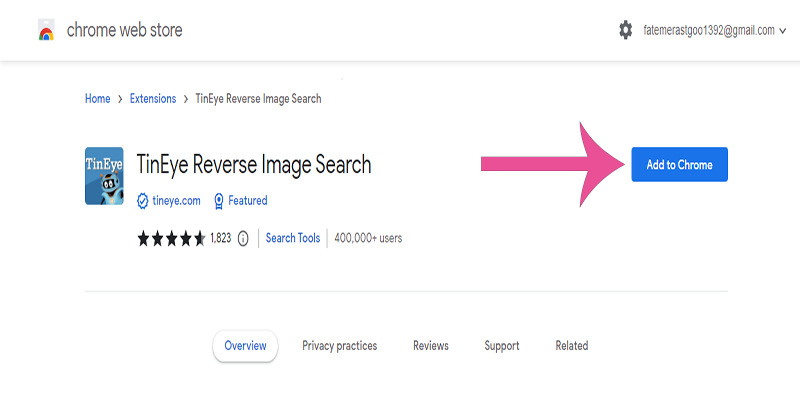Select the Overview tab
Viewport: 800px width, 400px height.
pyautogui.click(x=245, y=346)
